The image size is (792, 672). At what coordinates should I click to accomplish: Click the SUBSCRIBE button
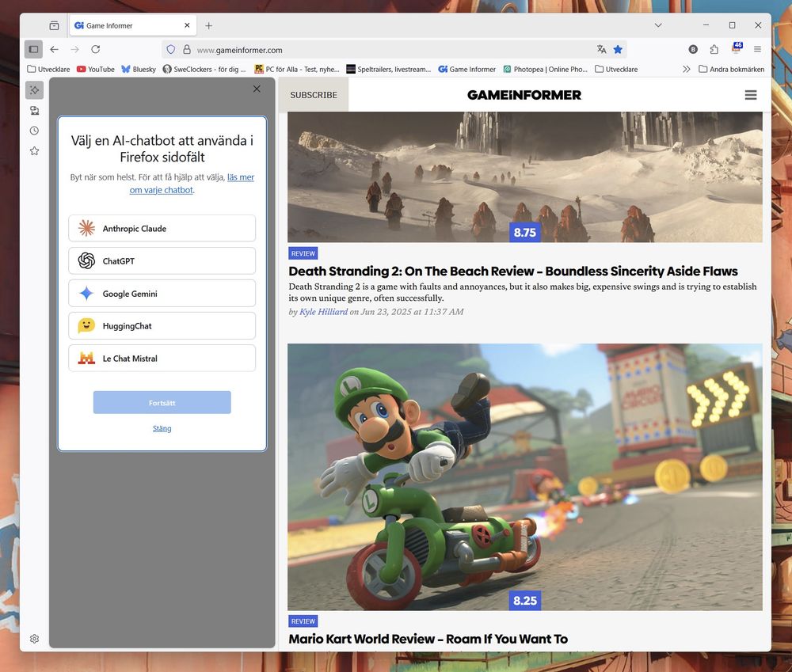[313, 95]
